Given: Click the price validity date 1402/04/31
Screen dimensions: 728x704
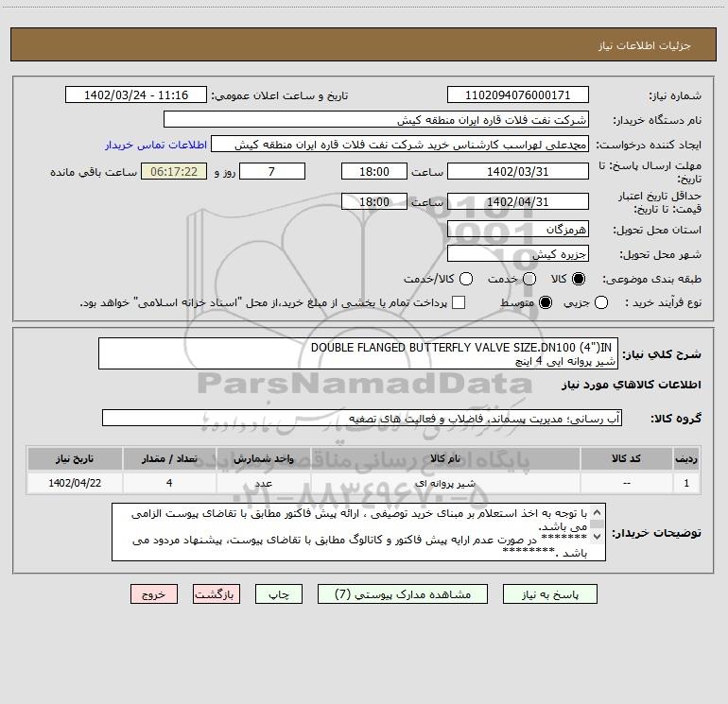Looking at the screenshot, I should tap(518, 201).
